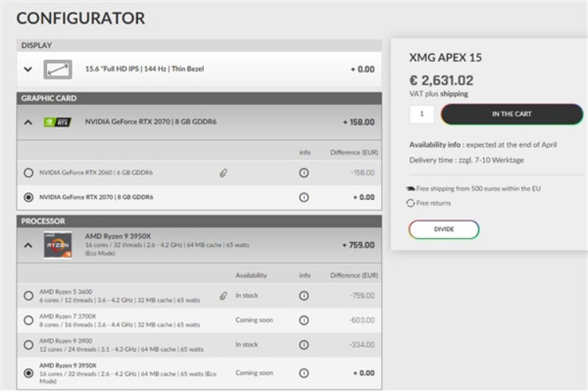
Task: Click the GRAPHIC CARD section header
Action: tap(199, 98)
